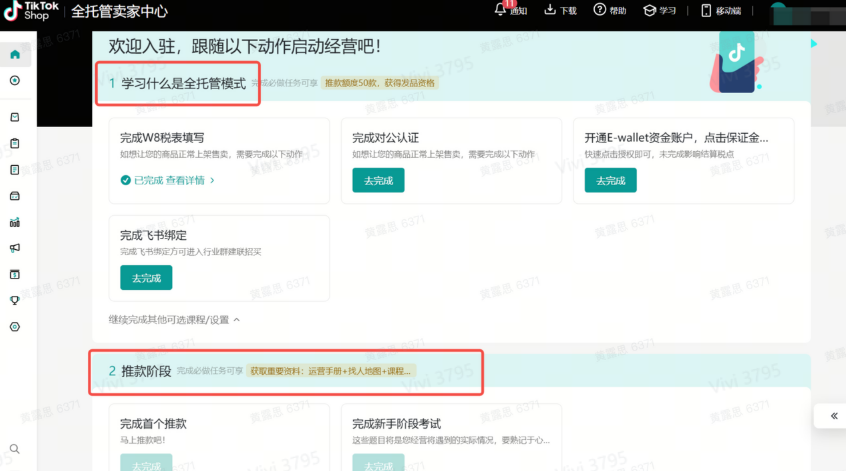Click the user avatar in header
Viewport: 846px width, 471px height.
click(x=779, y=12)
